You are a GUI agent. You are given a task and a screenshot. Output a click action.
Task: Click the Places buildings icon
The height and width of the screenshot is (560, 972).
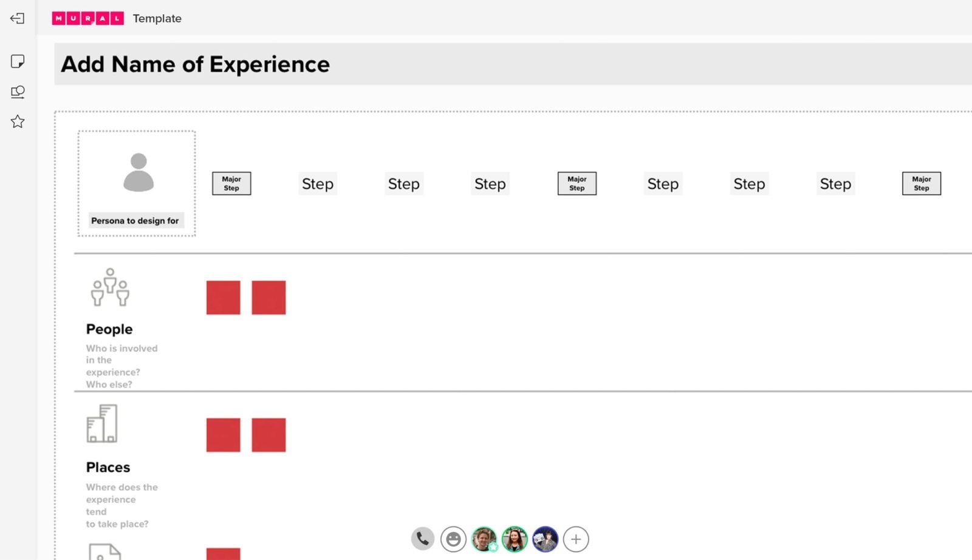point(102,424)
